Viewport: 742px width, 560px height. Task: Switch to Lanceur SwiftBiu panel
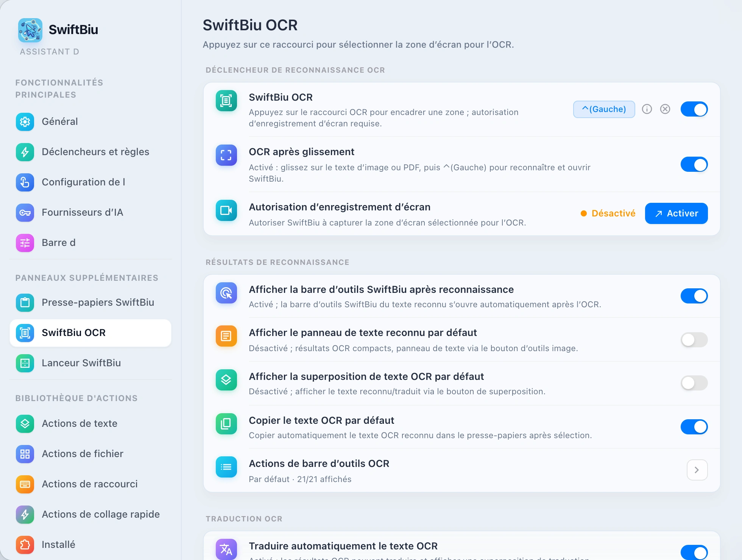tap(90, 363)
